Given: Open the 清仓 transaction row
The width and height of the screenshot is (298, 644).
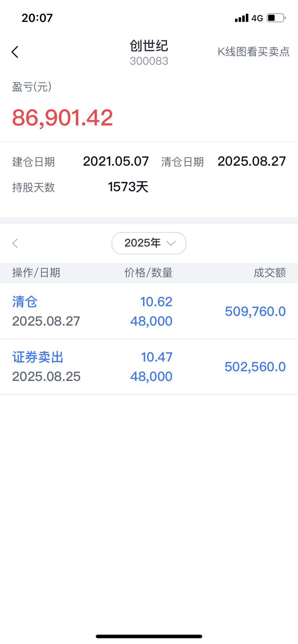Looking at the screenshot, I should tap(149, 311).
